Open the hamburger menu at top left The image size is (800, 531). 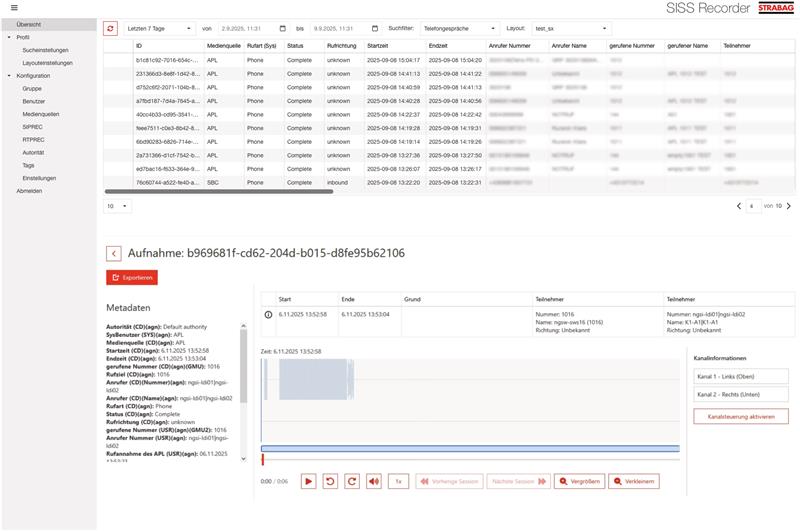coord(14,8)
